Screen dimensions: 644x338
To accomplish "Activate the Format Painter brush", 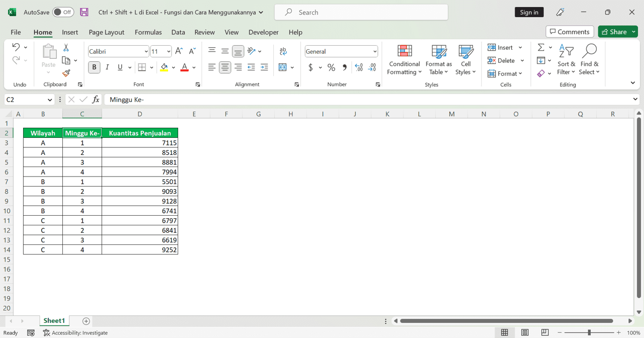I will (x=66, y=73).
